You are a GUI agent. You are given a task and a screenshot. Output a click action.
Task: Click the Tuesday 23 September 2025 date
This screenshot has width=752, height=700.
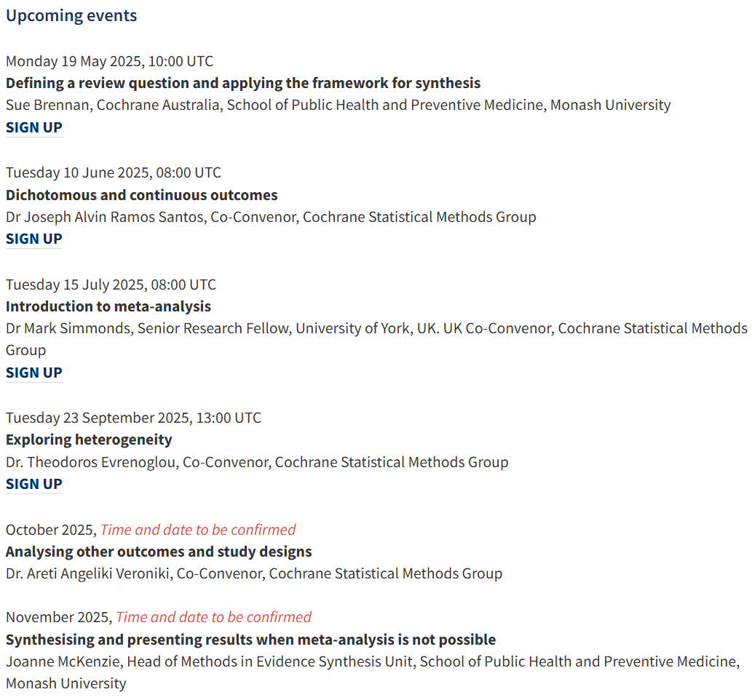click(x=133, y=418)
